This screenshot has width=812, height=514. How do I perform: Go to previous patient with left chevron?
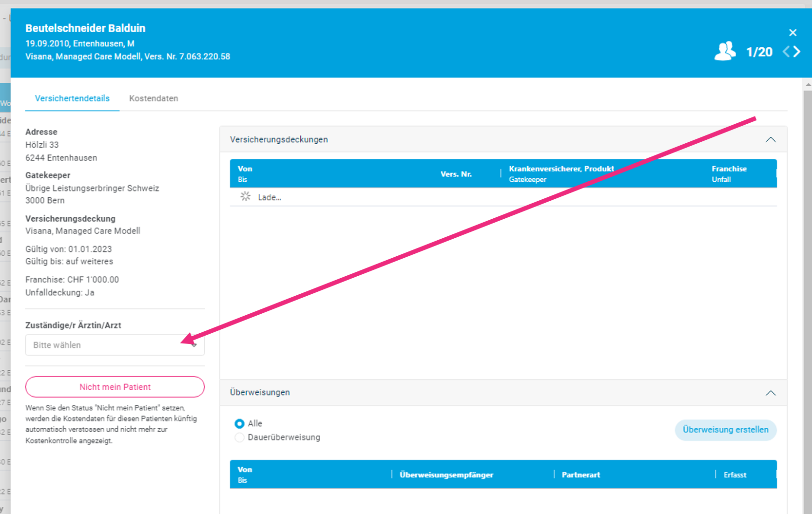point(786,52)
